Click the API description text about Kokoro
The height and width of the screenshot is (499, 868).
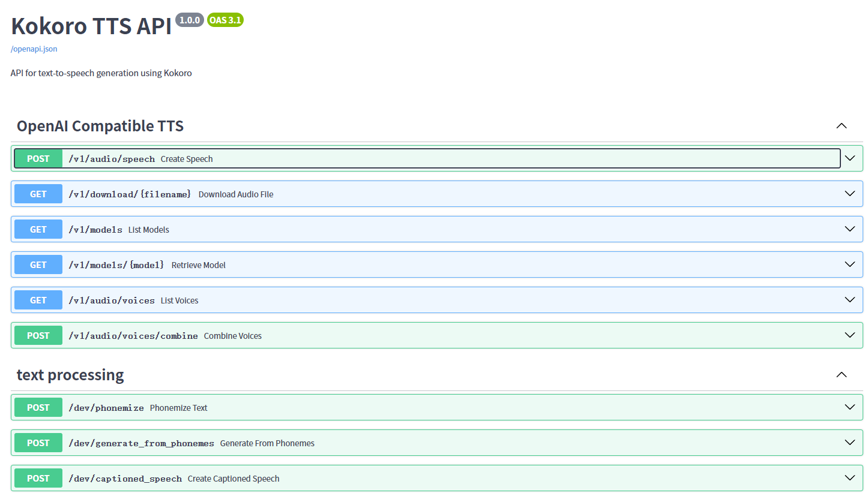[x=101, y=73]
